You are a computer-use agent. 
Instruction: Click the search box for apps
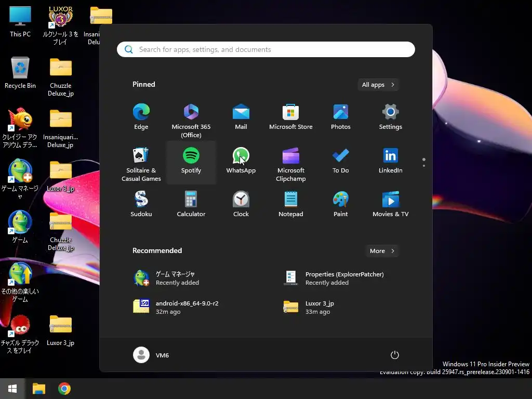tap(265, 49)
